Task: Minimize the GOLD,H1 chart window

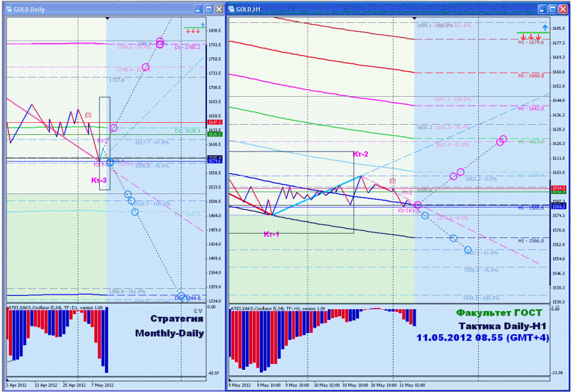Action: click(x=542, y=10)
